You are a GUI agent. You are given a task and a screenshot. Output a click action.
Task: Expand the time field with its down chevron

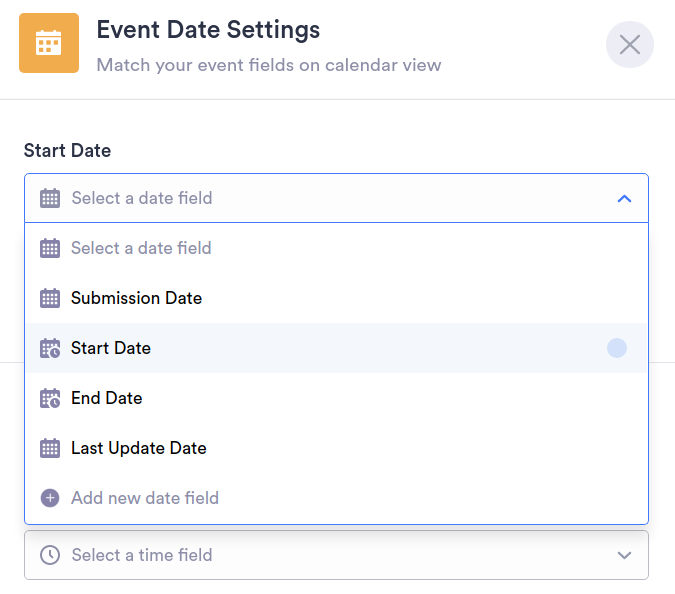(x=624, y=555)
